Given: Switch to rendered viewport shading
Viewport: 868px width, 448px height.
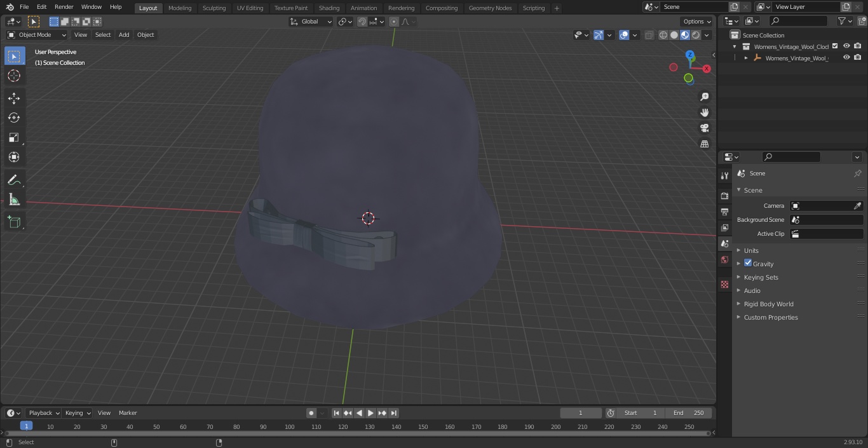Looking at the screenshot, I should [x=696, y=35].
